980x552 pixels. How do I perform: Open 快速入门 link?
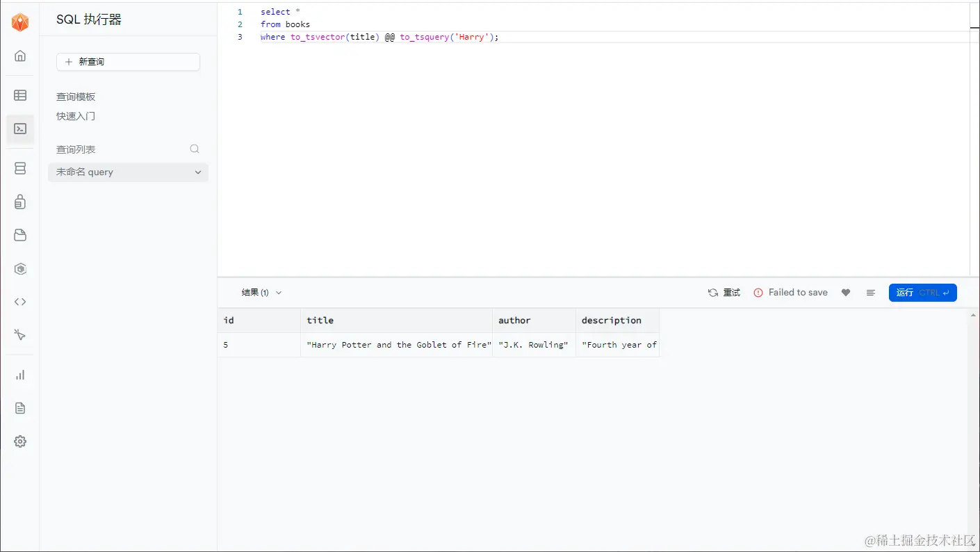(x=76, y=116)
